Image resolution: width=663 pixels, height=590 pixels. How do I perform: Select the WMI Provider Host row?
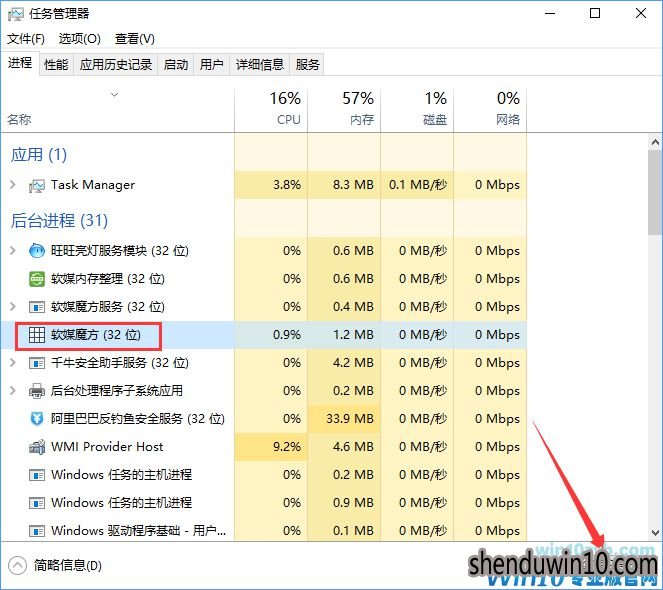point(264,447)
